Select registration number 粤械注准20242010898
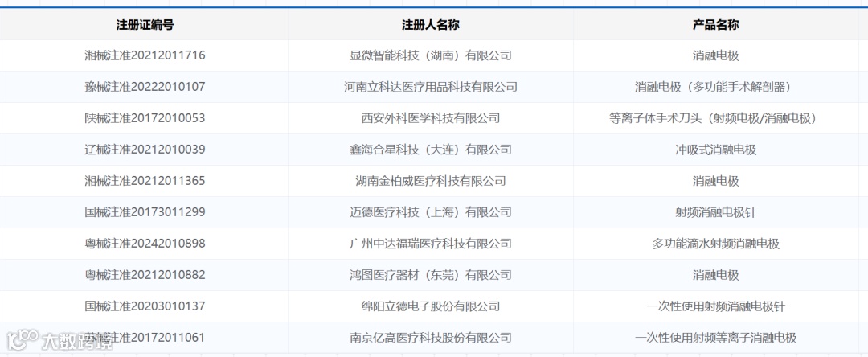Screen dimensions: 868x357 point(145,244)
